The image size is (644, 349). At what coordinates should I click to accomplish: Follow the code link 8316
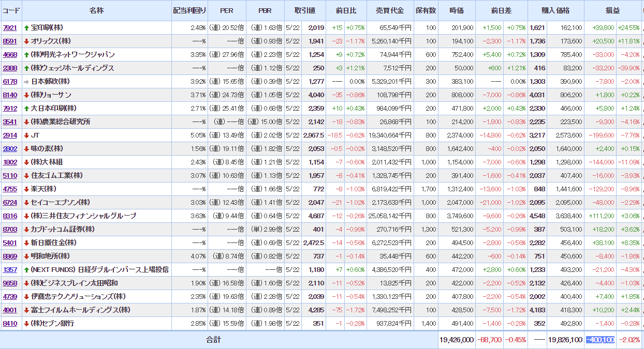pos(10,216)
